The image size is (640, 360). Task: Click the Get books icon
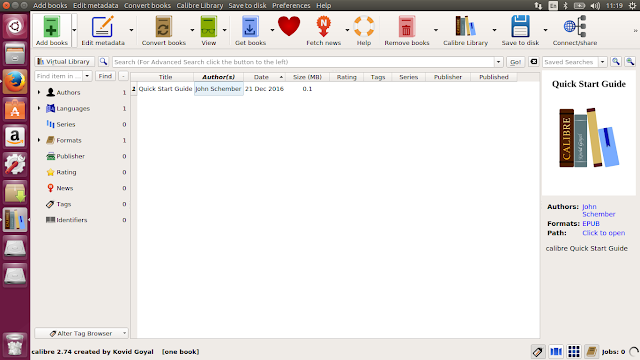tap(250, 27)
